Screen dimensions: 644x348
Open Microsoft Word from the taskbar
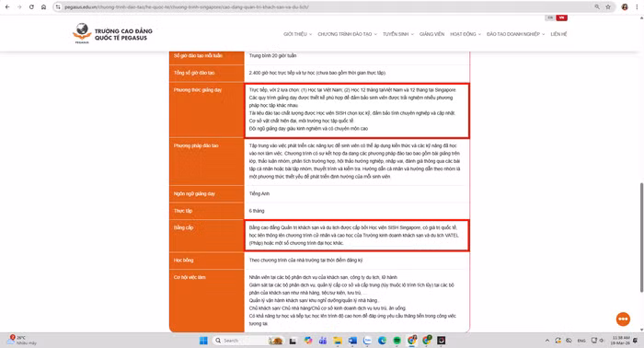tap(352, 341)
